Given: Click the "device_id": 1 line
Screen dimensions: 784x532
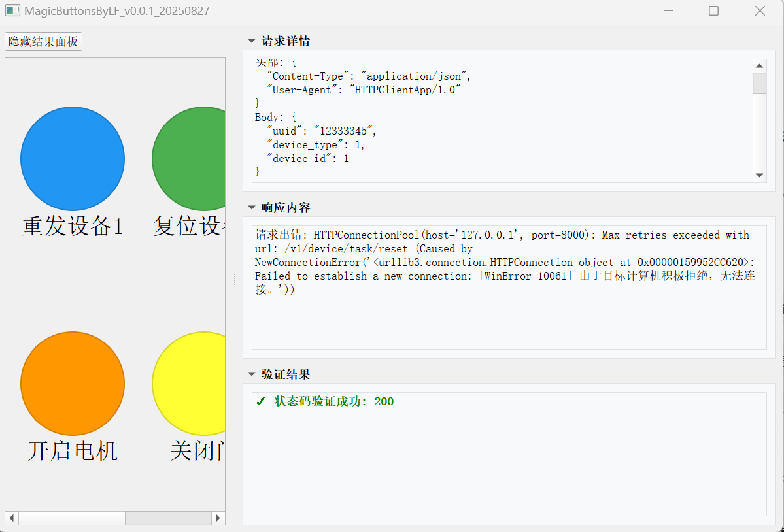Looking at the screenshot, I should coord(307,158).
